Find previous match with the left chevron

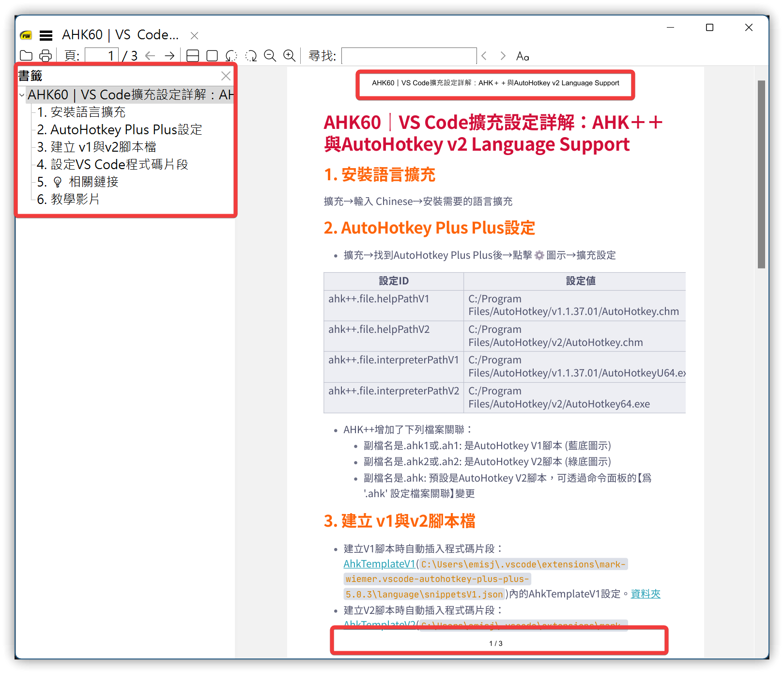[484, 56]
